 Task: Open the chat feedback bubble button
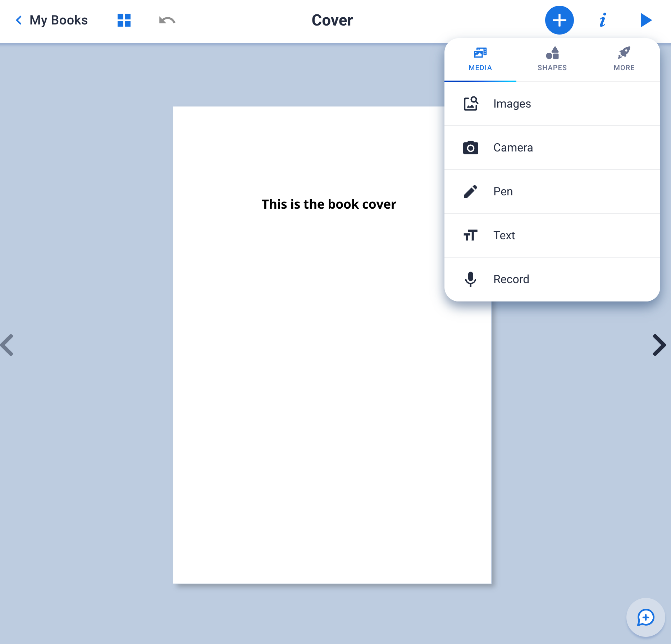[x=645, y=617]
